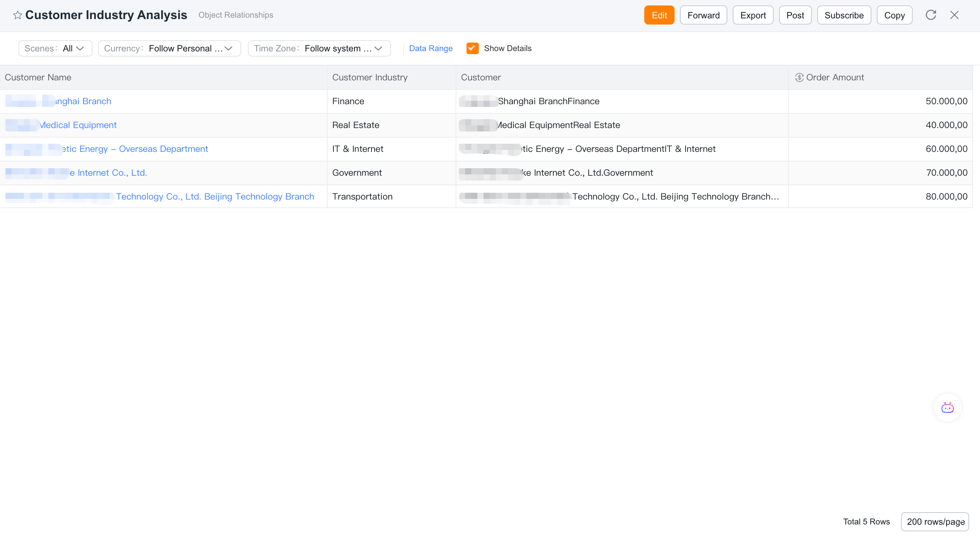Screen dimensions: 980x536
Task: Open the AI assistant robot icon
Action: (x=947, y=408)
